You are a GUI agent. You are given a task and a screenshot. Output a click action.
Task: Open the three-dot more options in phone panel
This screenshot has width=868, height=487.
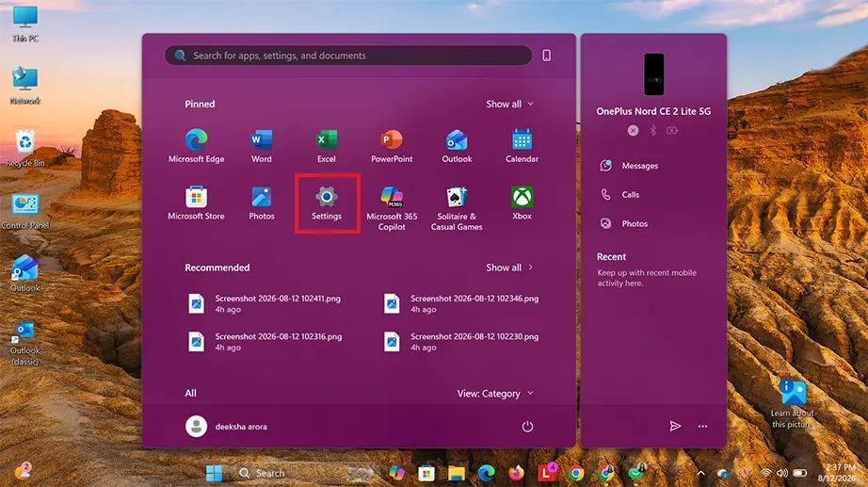(x=702, y=426)
